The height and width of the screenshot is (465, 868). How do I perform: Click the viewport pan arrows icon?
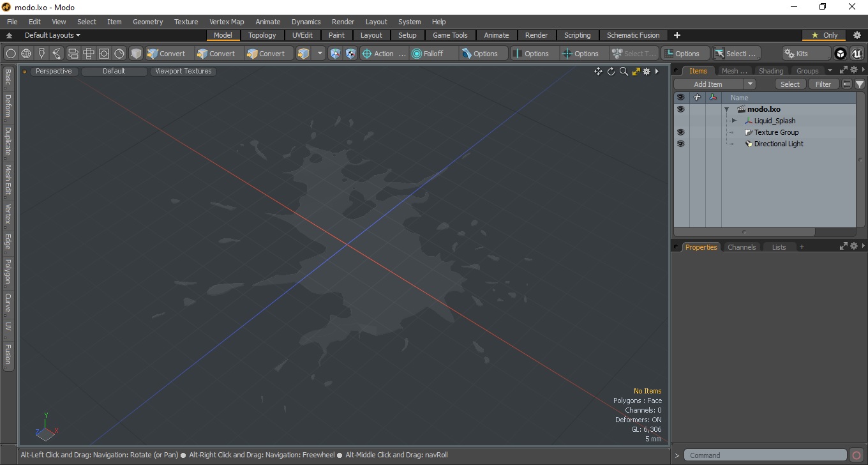click(598, 72)
